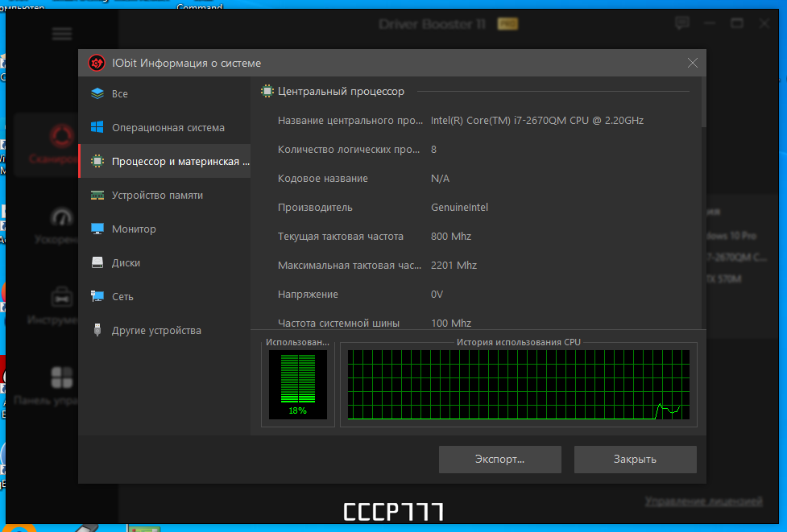Click the '0V' voltage value

coord(437,295)
